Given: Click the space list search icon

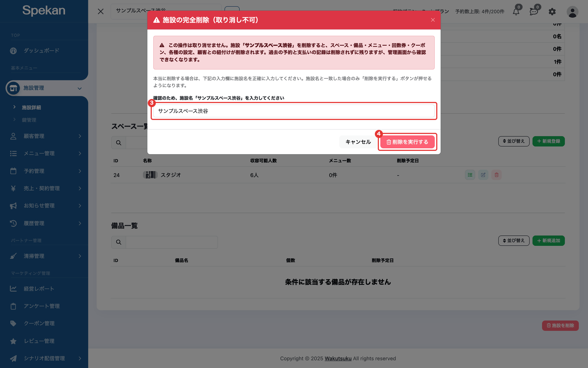Looking at the screenshot, I should tap(119, 143).
